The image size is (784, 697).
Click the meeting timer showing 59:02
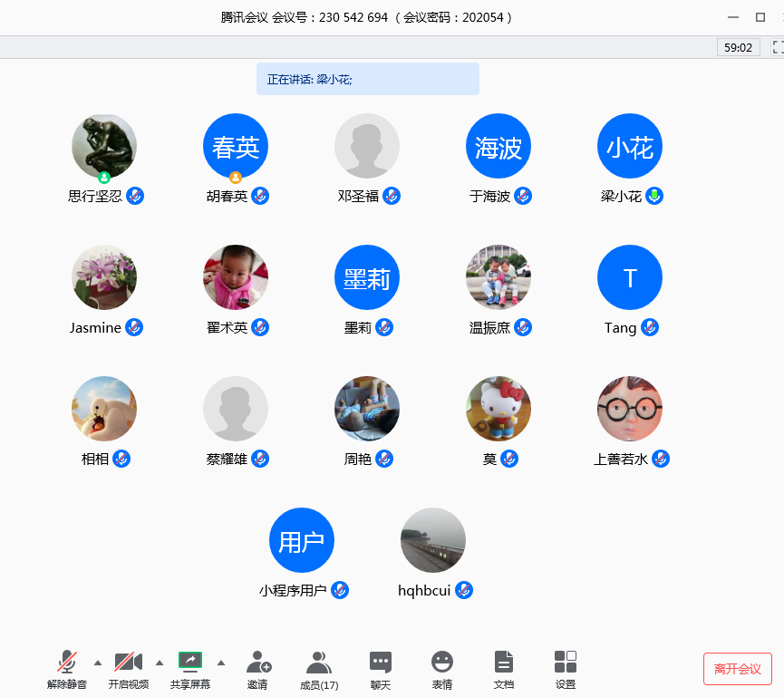point(738,47)
